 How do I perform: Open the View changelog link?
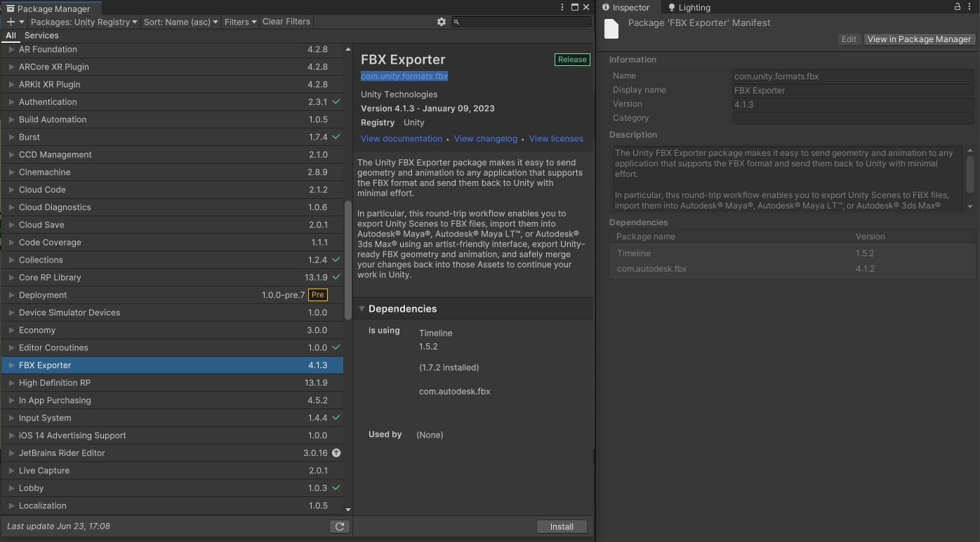[485, 139]
